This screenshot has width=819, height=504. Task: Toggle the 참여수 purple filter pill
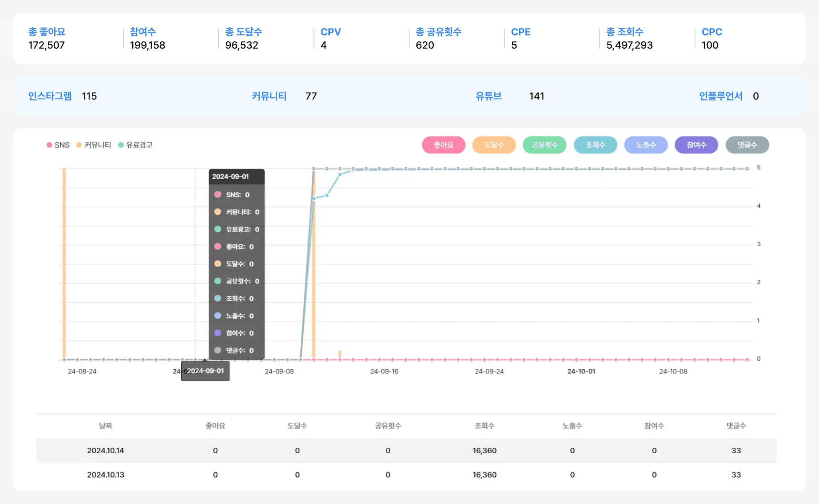point(696,145)
